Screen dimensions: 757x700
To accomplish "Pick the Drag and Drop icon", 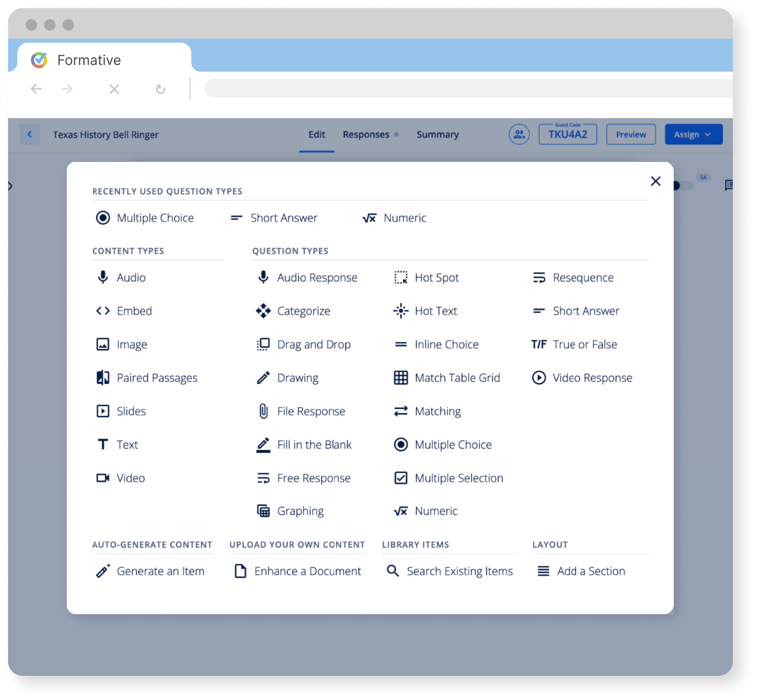I will (x=263, y=344).
